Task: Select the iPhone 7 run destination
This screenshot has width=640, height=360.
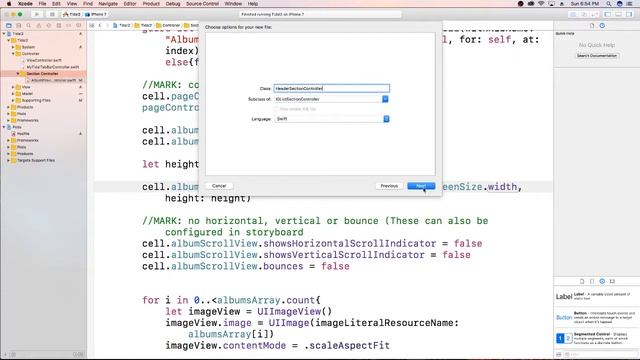Action: tap(96, 14)
